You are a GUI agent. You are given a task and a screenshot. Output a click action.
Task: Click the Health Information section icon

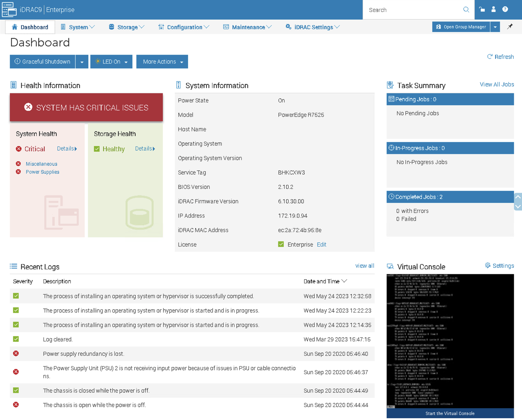[14, 85]
